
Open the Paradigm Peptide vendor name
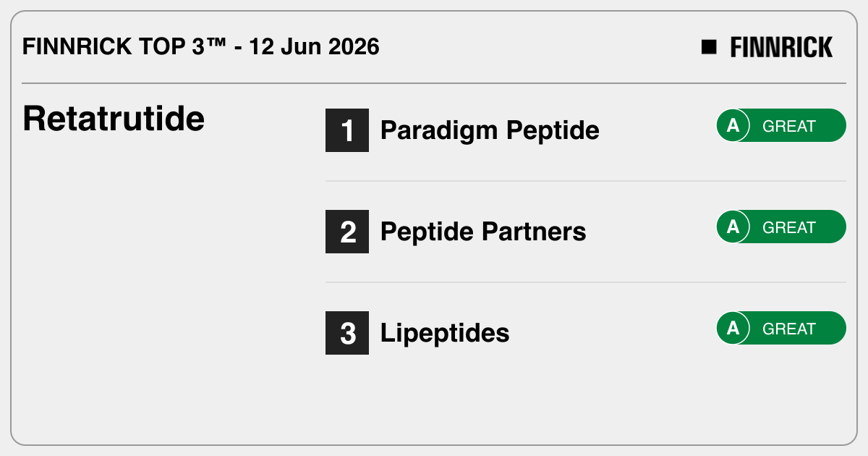[x=490, y=131]
